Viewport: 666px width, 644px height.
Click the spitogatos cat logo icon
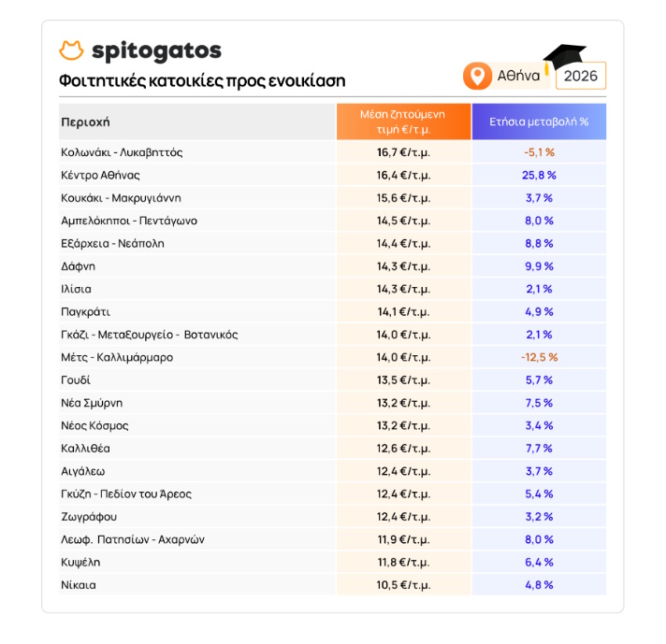click(71, 50)
